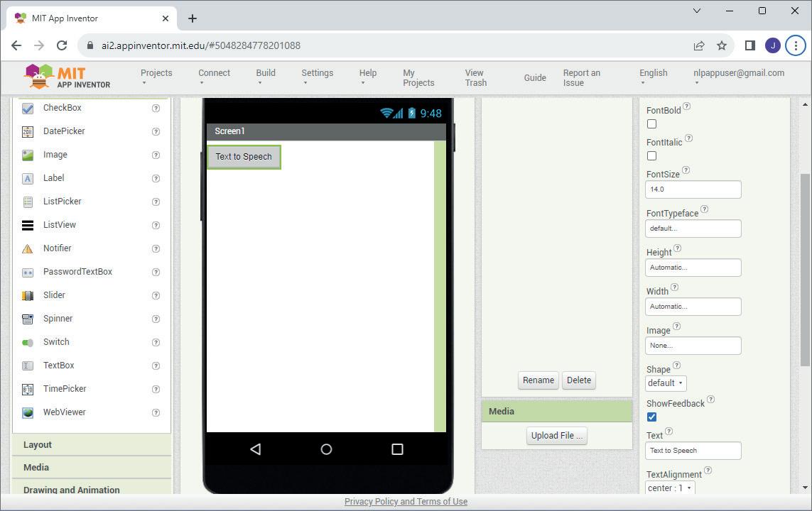Select the Text to Speech button in viewer
The width and height of the screenshot is (812, 511).
(244, 157)
